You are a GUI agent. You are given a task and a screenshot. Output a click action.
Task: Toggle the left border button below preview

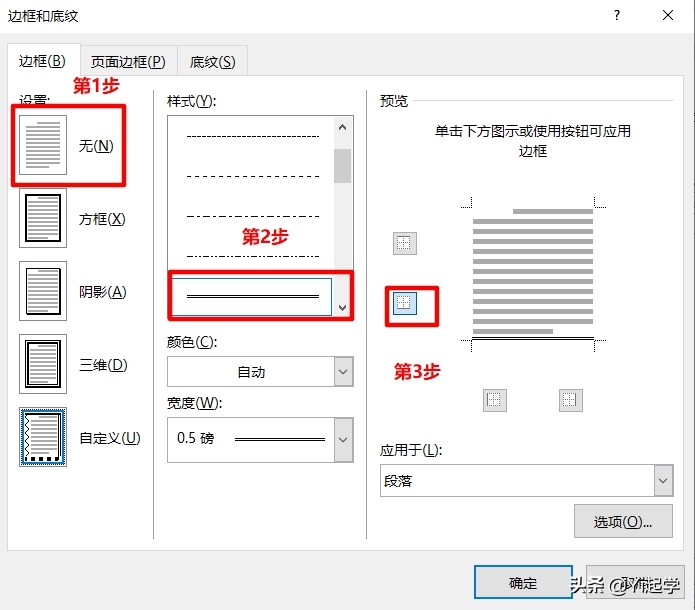pyautogui.click(x=495, y=400)
